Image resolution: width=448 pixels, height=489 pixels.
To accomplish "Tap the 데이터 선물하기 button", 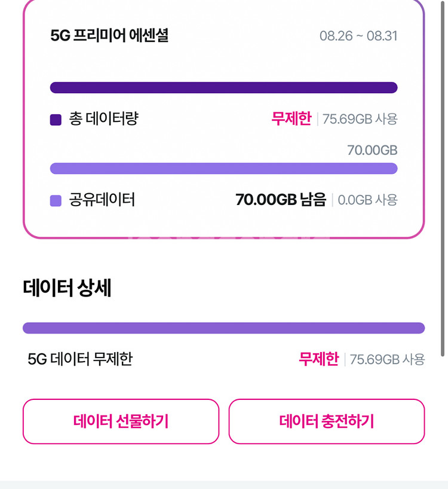I will click(121, 421).
